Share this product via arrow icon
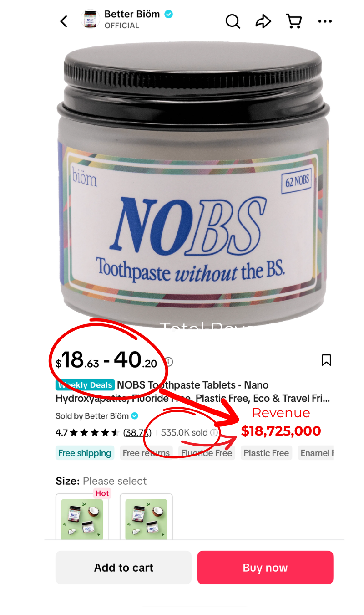This screenshot has width=364, height=615. 263,21
